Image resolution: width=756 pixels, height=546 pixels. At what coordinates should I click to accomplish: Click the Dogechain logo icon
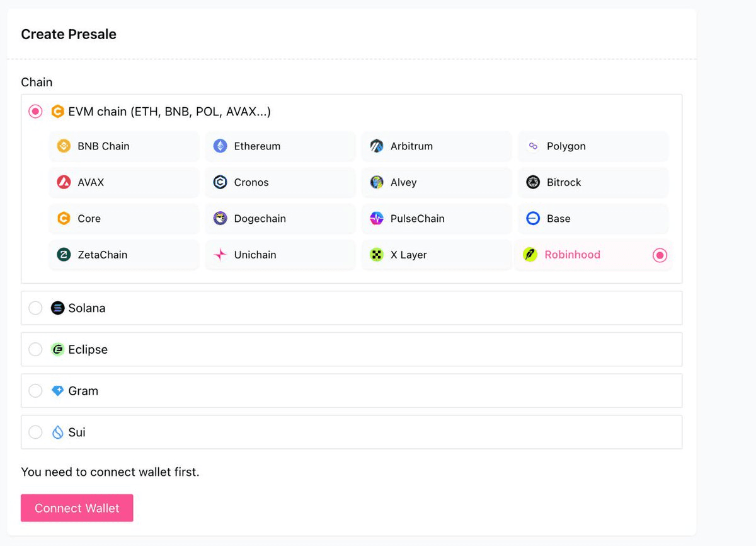[220, 219]
